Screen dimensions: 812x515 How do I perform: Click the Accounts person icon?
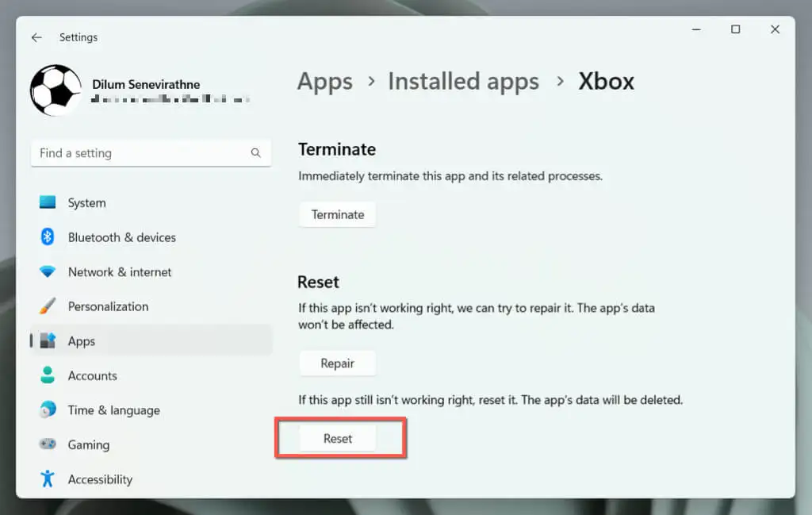[48, 375]
